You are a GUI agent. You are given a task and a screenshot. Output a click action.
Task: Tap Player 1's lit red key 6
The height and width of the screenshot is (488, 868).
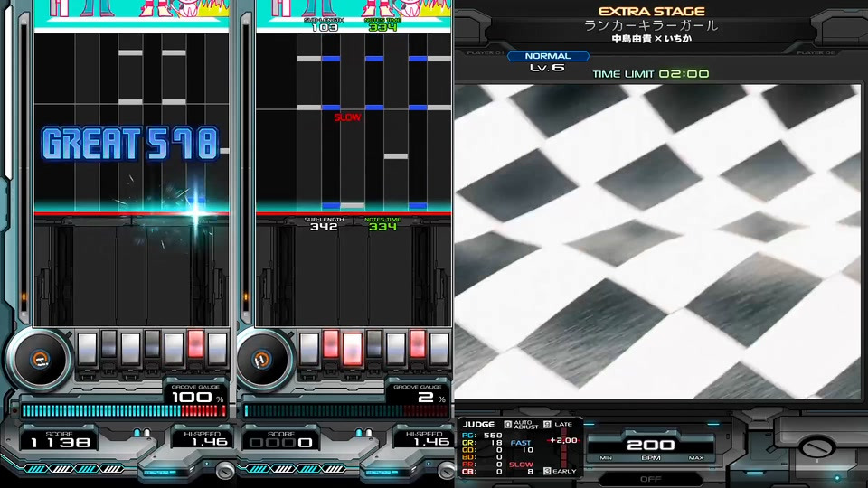click(195, 344)
